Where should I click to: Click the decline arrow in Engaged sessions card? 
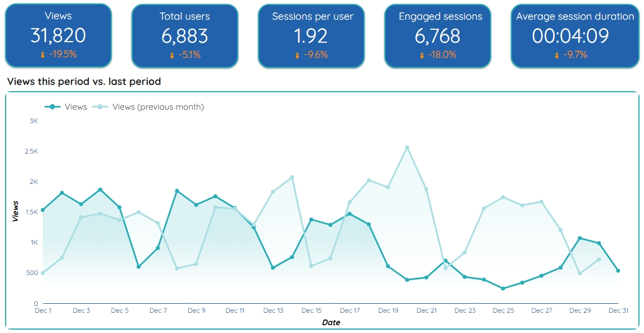[x=423, y=55]
